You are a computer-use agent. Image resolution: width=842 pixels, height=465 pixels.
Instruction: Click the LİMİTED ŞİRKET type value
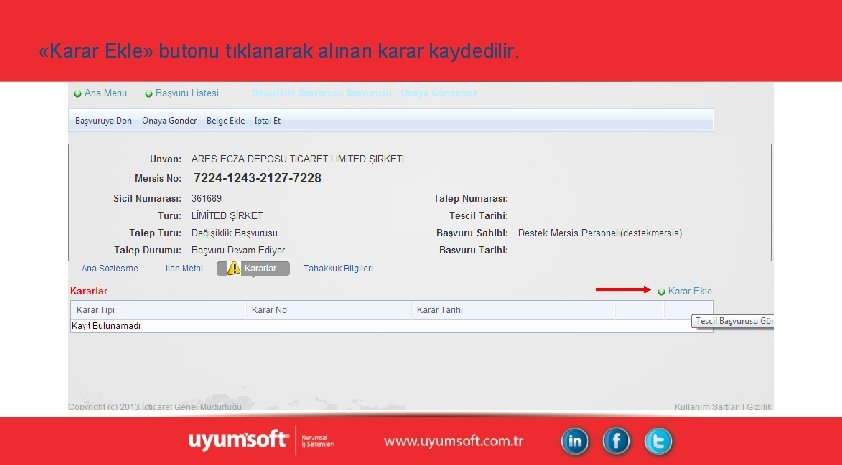[x=227, y=216]
